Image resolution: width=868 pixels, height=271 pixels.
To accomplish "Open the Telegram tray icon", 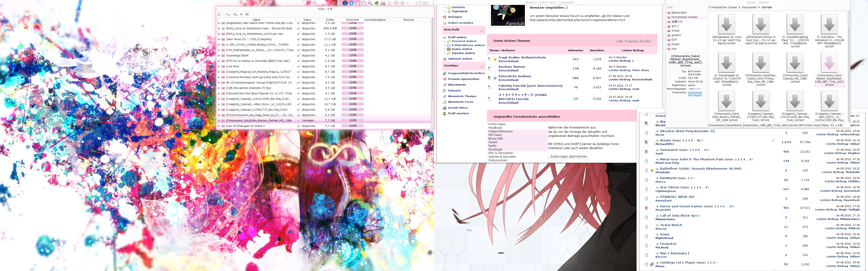I will pyautogui.click(x=351, y=3).
